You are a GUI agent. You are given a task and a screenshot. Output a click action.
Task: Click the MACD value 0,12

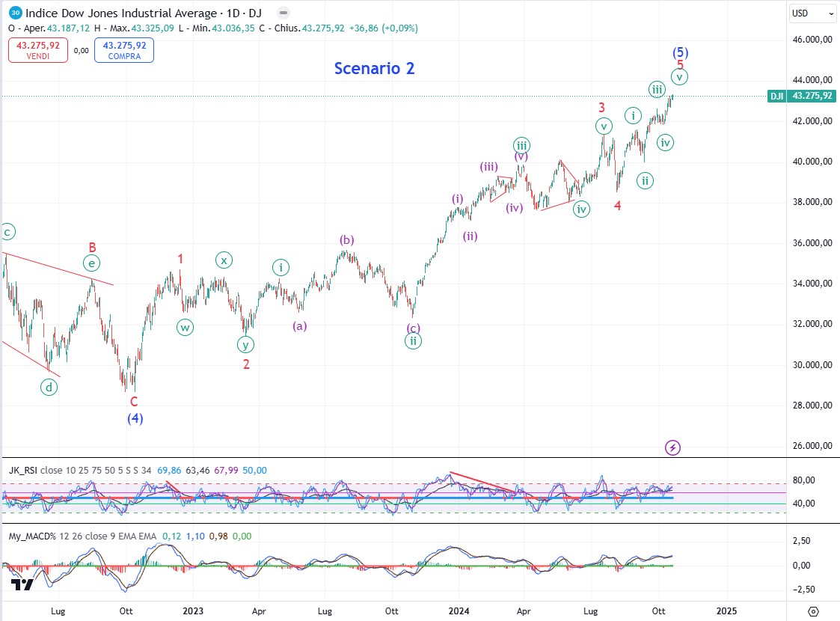click(171, 536)
